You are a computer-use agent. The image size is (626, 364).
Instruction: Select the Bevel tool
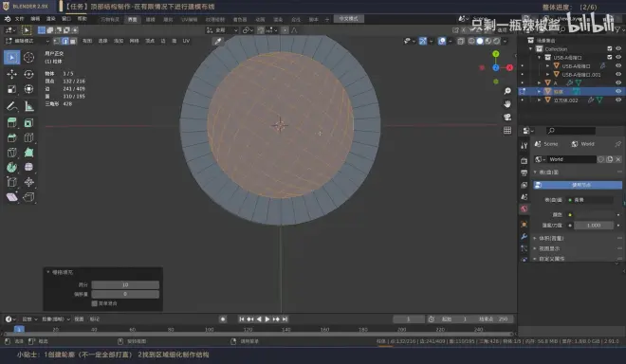coord(12,137)
